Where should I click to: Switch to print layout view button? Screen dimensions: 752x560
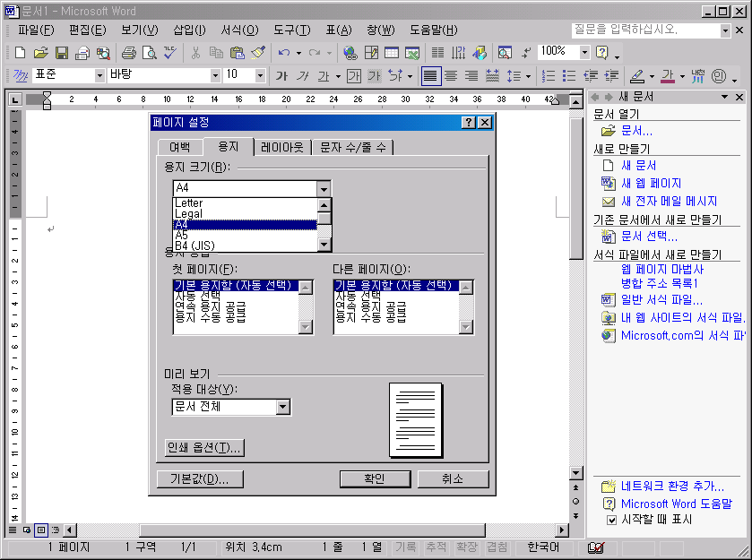[41, 530]
